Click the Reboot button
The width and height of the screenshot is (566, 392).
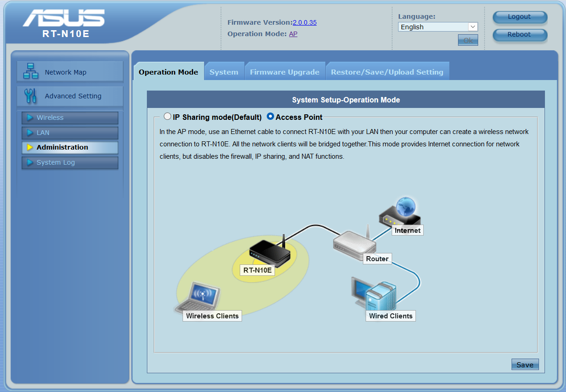tap(520, 35)
